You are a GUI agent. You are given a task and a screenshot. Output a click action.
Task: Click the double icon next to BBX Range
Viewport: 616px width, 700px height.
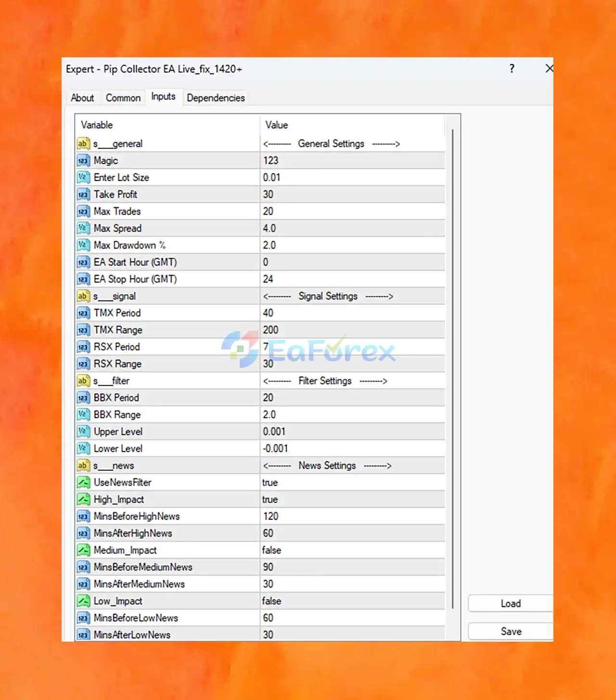tap(83, 415)
